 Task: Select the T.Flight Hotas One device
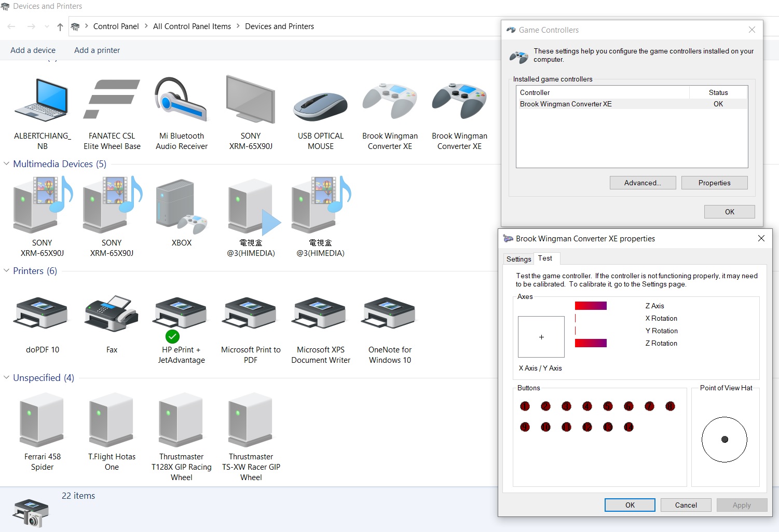[x=112, y=431]
